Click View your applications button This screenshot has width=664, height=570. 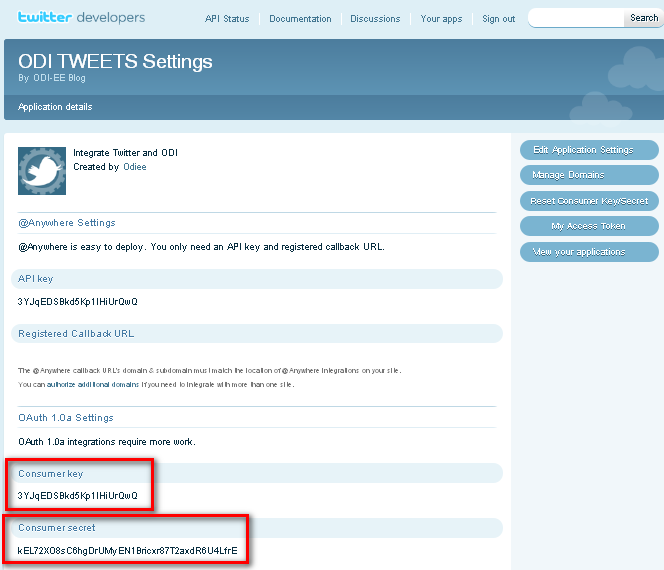tap(589, 252)
